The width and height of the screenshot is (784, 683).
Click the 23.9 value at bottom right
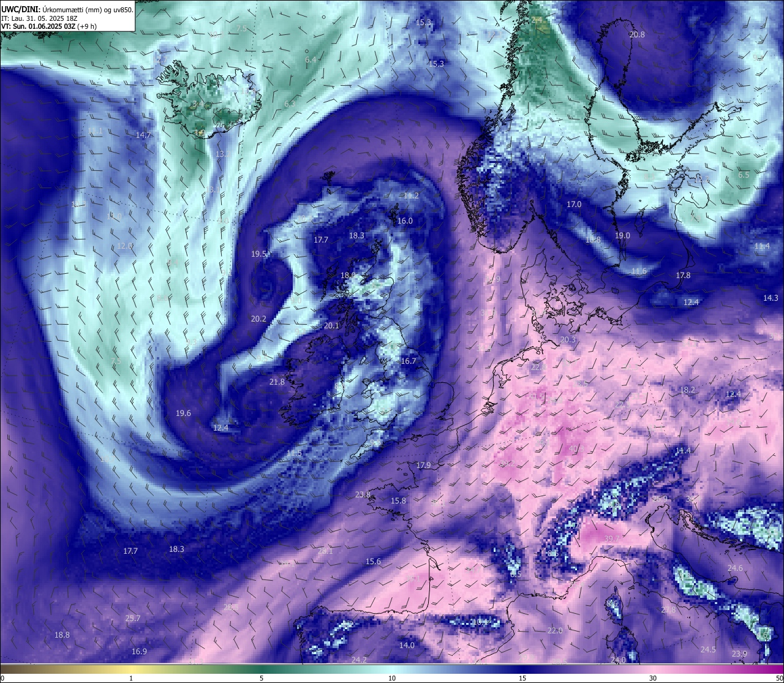pos(739,654)
